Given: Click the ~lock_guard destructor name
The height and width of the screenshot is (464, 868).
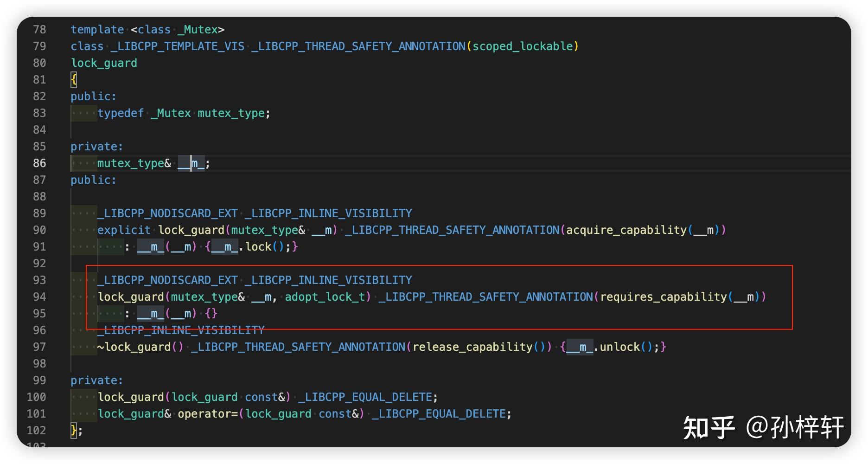Looking at the screenshot, I should pos(134,347).
